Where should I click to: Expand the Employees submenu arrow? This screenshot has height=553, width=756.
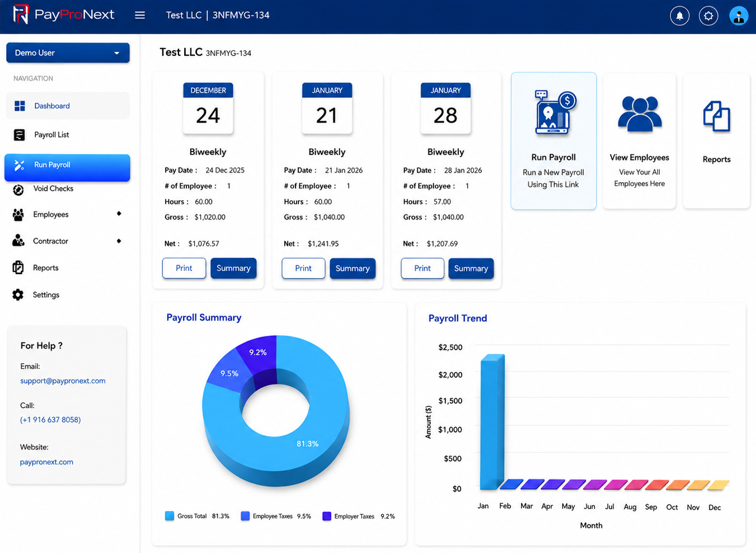point(119,214)
